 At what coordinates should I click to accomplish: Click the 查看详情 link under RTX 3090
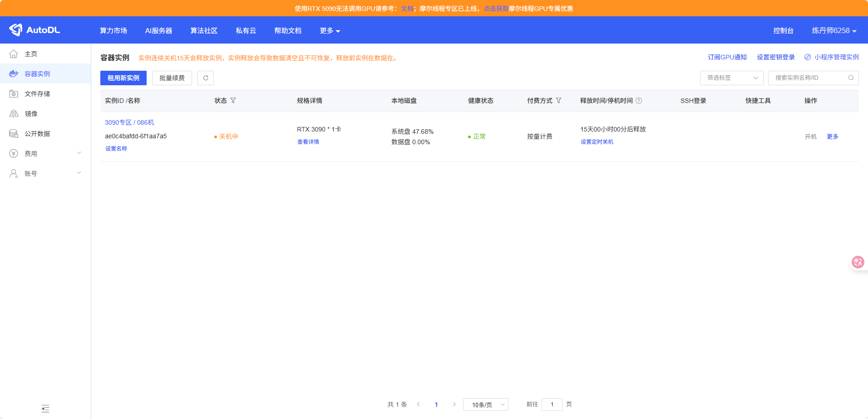[308, 142]
